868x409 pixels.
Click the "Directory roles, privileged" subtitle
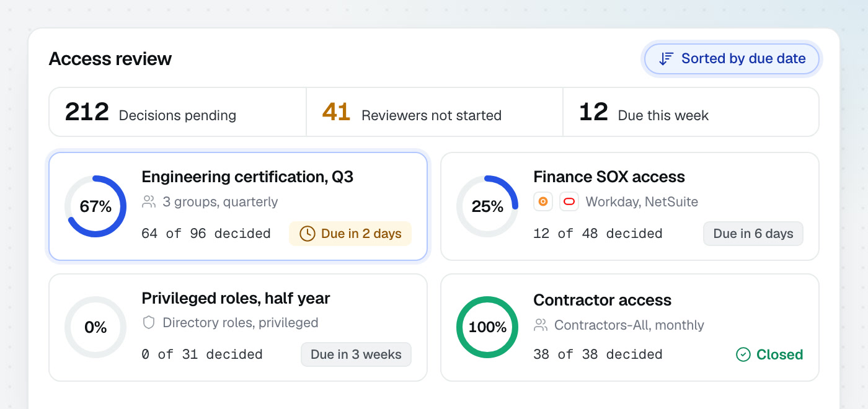(241, 323)
